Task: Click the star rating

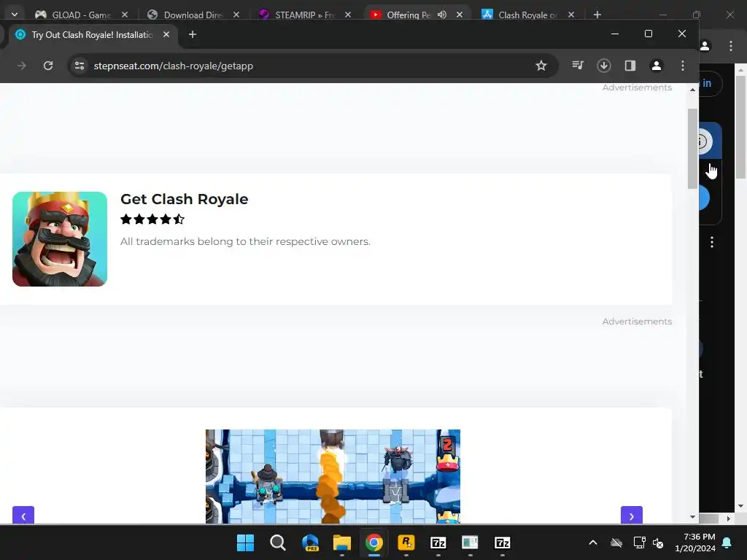Action: coord(152,219)
